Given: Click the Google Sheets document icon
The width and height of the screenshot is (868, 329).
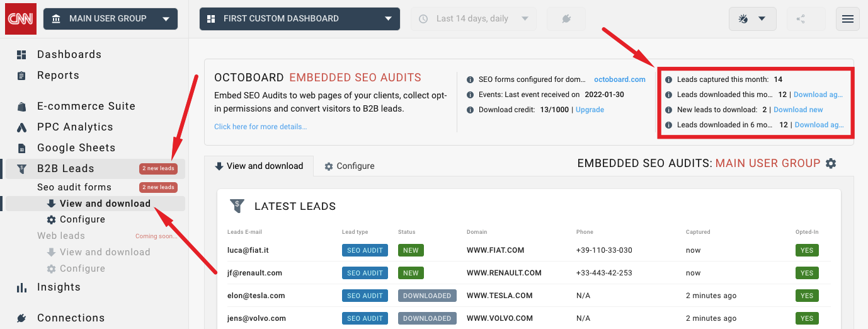Looking at the screenshot, I should 21,148.
